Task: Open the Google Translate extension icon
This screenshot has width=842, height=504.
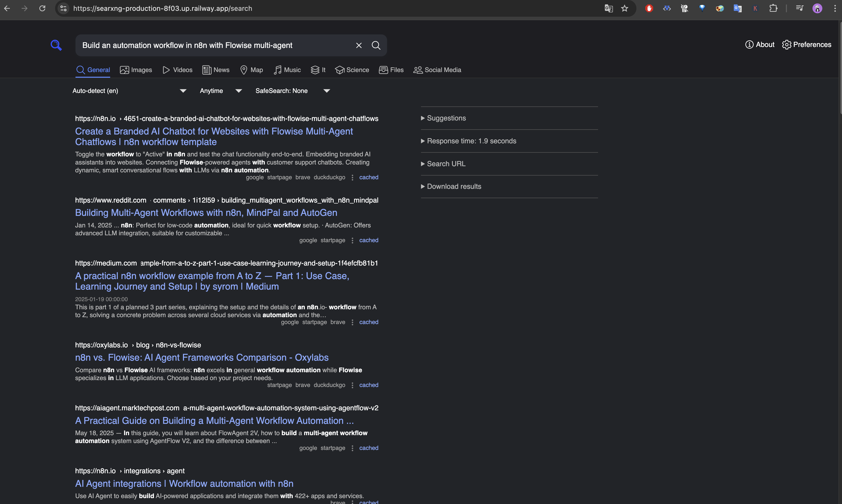Action: [x=737, y=8]
